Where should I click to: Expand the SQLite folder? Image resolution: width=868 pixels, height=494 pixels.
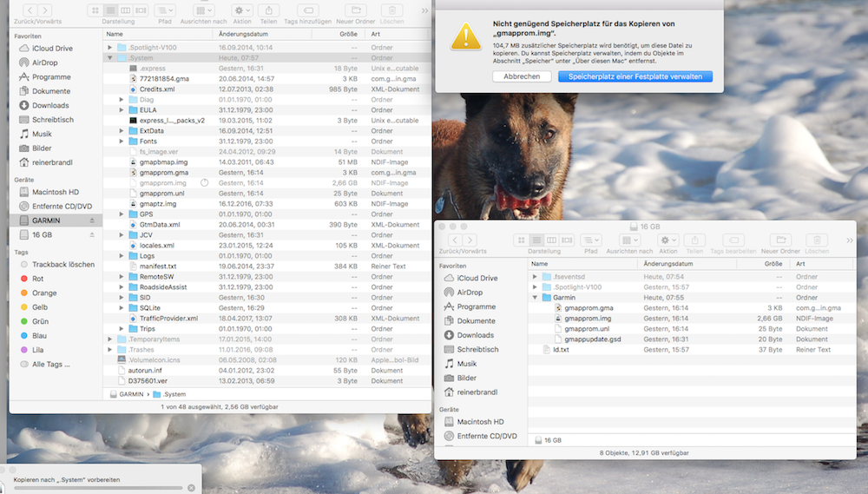pyautogui.click(x=122, y=308)
